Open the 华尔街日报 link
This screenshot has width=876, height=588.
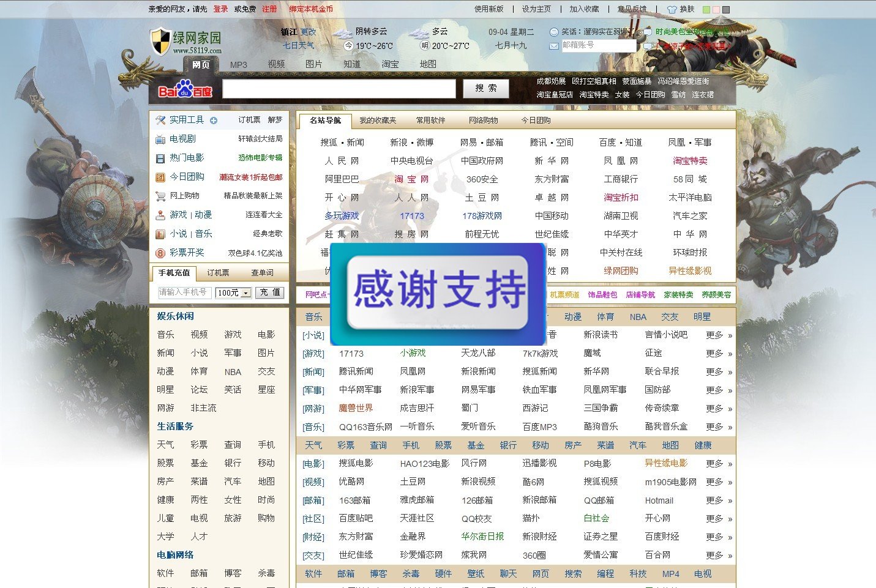(x=482, y=537)
